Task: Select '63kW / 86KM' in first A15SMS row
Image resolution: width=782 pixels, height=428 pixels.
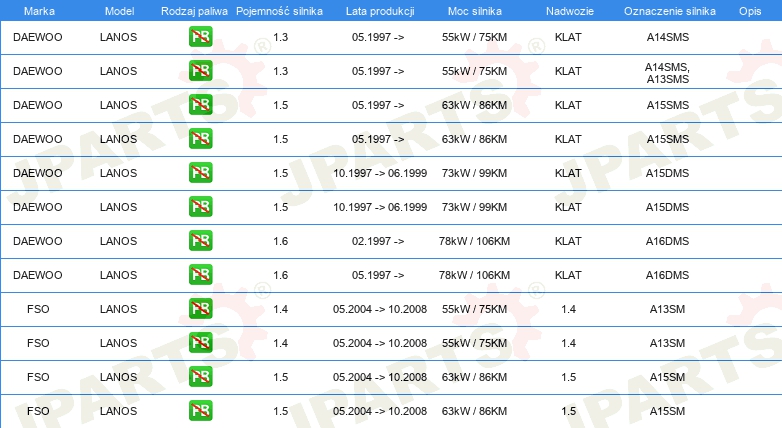Action: click(x=474, y=105)
